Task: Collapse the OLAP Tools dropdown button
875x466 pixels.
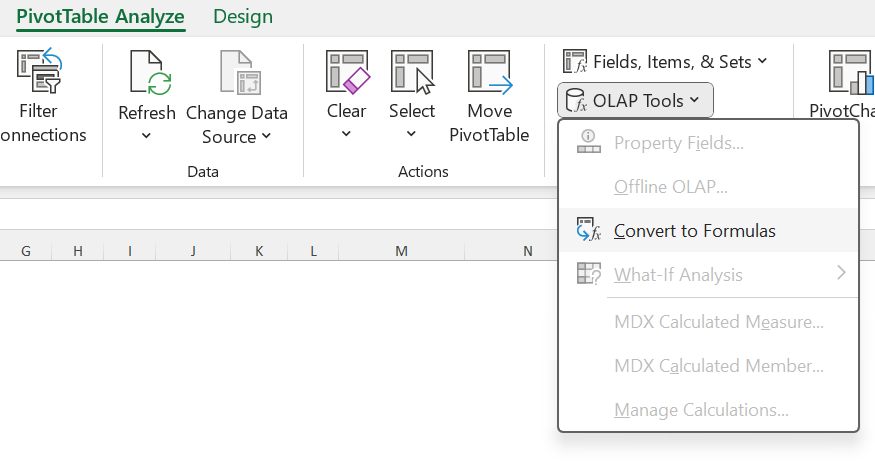Action: click(635, 101)
